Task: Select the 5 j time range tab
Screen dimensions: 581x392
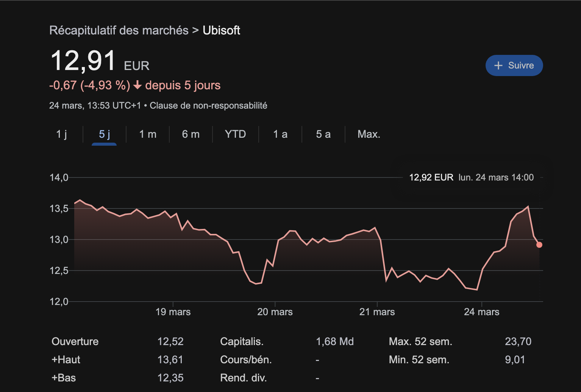Action: tap(105, 134)
